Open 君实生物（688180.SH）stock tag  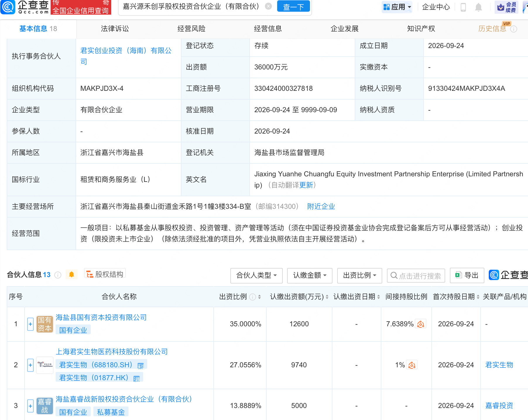[101, 365]
